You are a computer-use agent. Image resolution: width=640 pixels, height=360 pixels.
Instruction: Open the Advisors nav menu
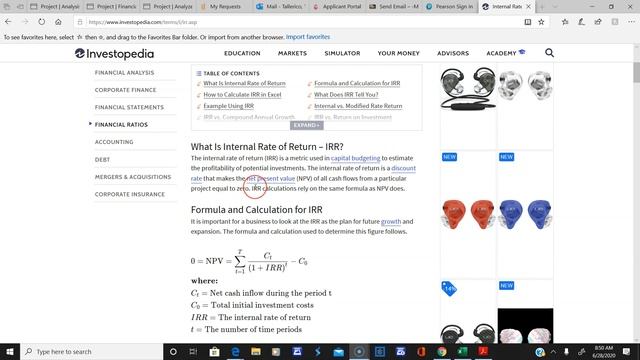click(453, 53)
